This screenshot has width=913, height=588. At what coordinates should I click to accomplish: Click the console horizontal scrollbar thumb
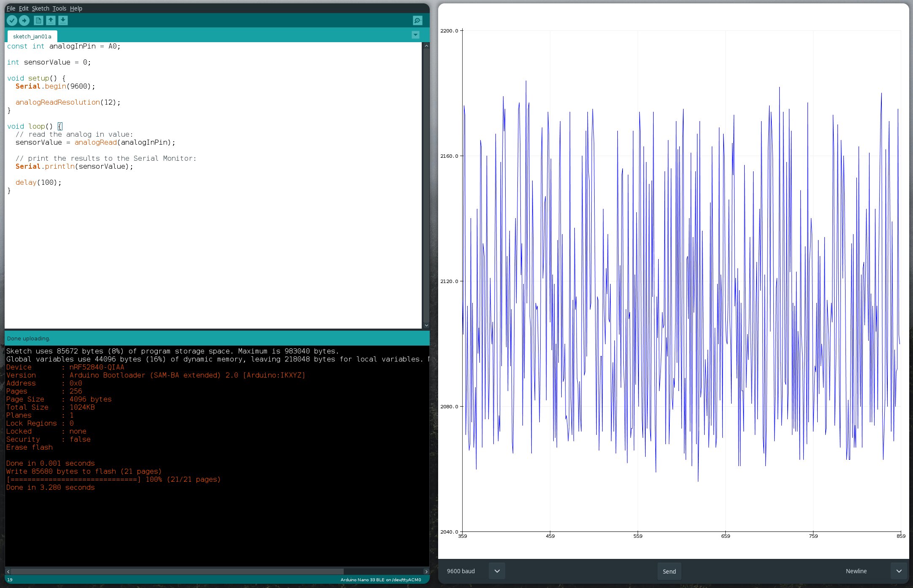[177, 572]
